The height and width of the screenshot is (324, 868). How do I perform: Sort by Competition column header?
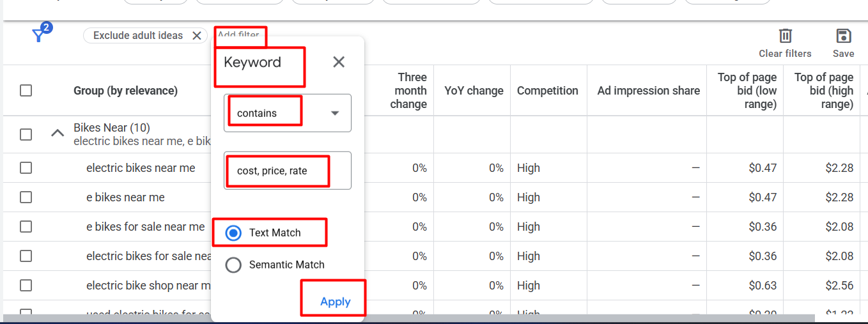coord(547,91)
